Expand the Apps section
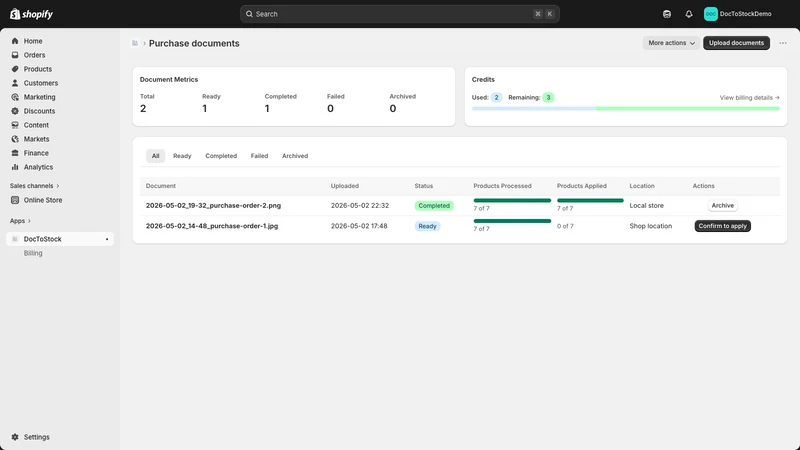The height and width of the screenshot is (450, 800). [20, 221]
